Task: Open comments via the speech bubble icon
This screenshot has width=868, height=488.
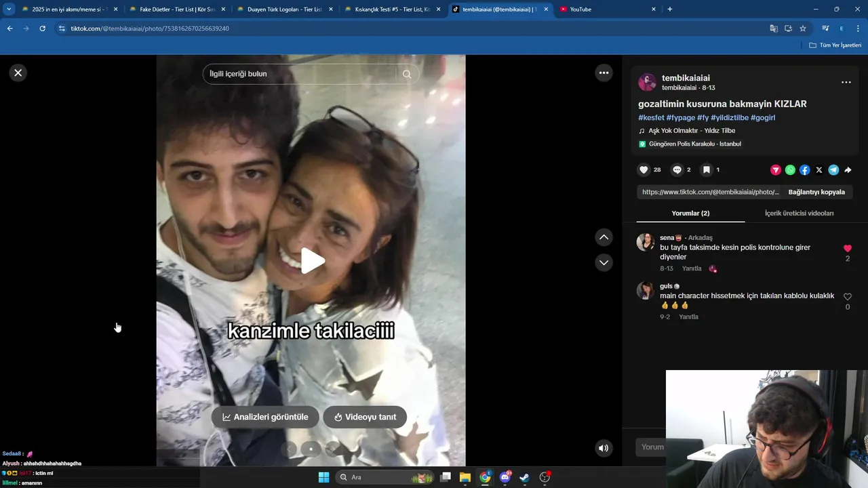Action: click(x=677, y=170)
